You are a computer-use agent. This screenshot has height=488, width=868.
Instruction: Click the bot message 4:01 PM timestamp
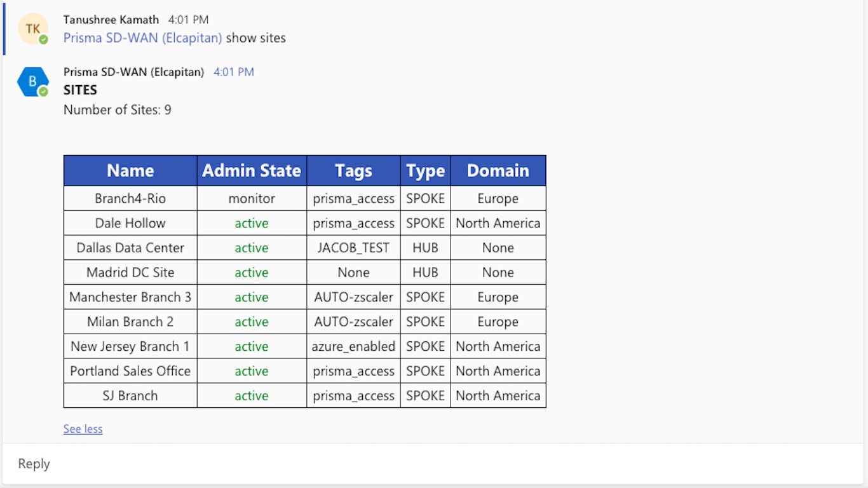[x=233, y=72]
